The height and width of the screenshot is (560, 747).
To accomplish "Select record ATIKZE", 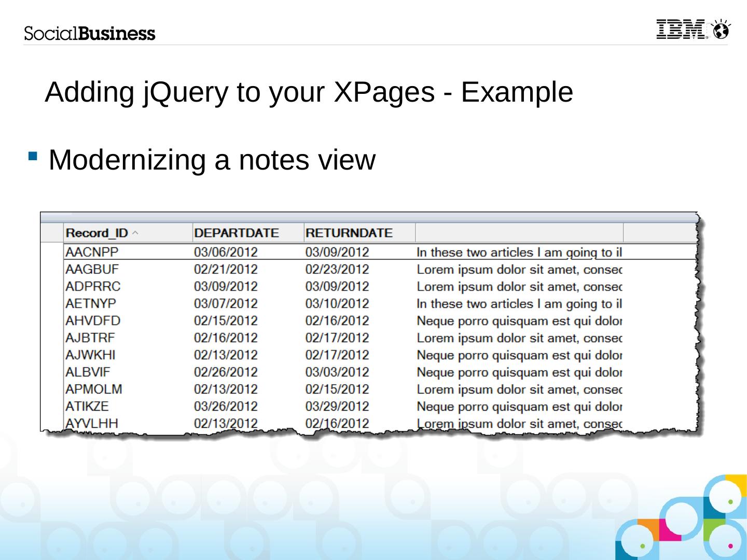I will 87,406.
